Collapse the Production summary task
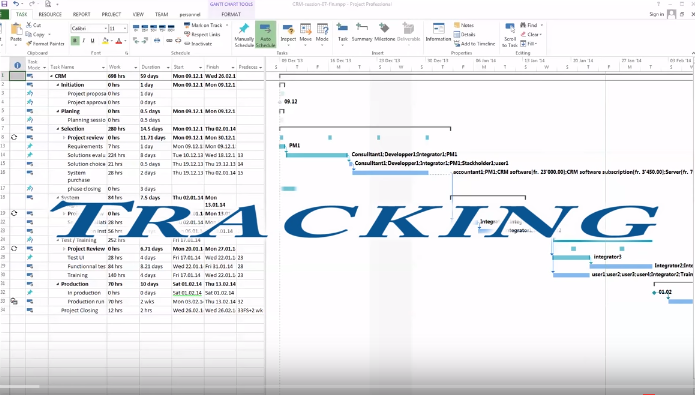The image size is (695, 395). pos(58,284)
